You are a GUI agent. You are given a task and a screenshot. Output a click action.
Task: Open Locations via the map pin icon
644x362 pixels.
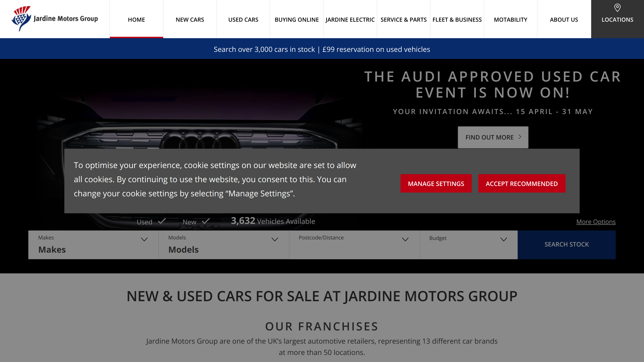coord(617,8)
